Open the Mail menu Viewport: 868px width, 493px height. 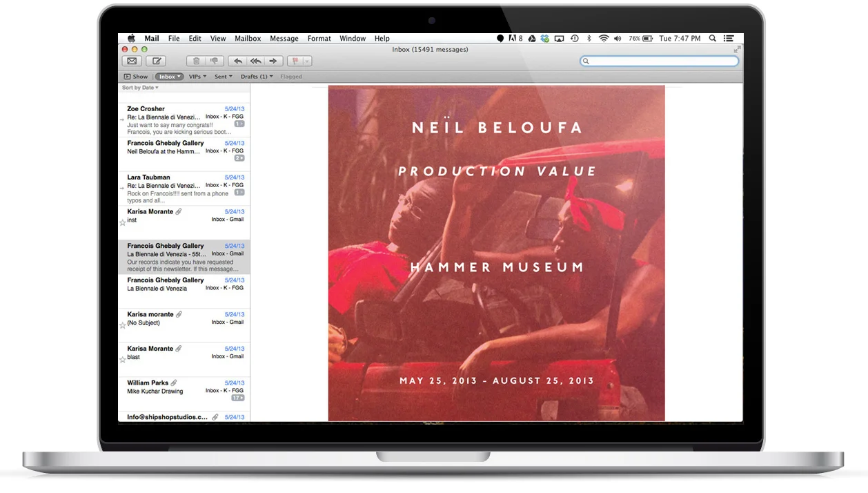click(152, 39)
